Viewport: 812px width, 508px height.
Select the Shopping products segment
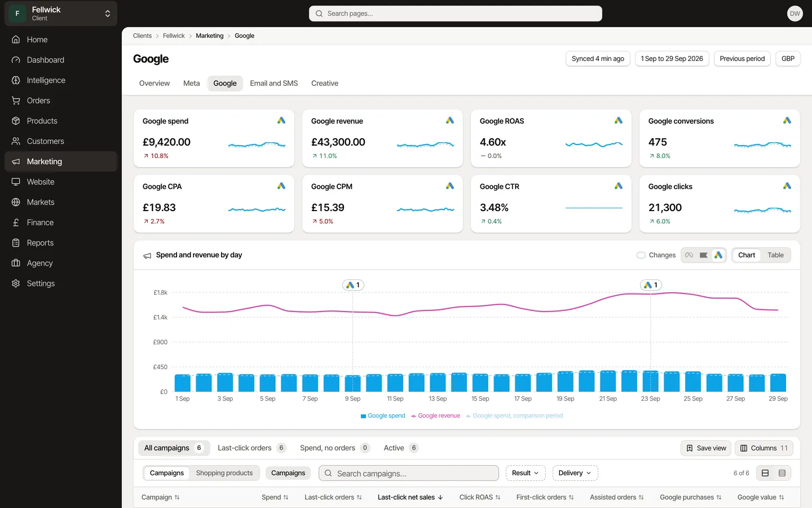click(224, 473)
